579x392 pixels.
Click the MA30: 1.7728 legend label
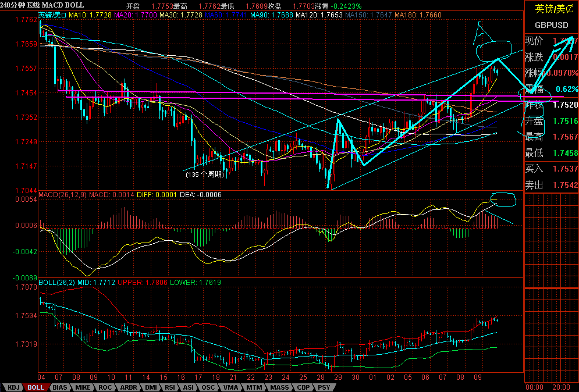coord(181,15)
